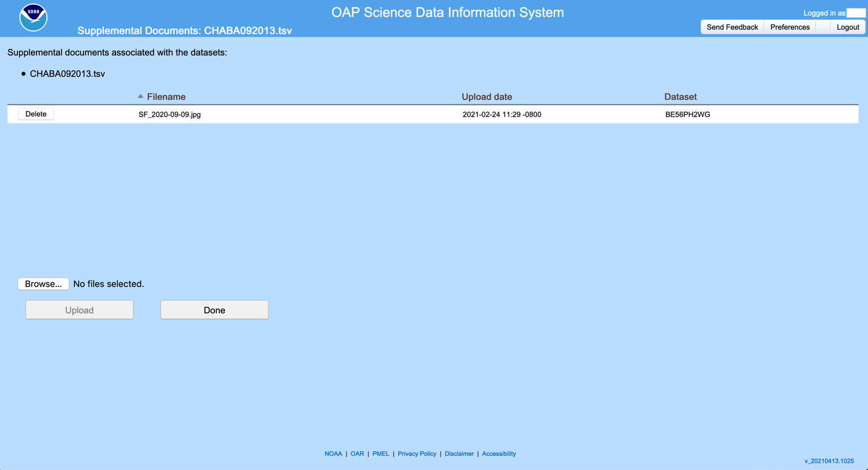Open the NOAA footer link
Screen dimensions: 868x470
tap(333, 454)
